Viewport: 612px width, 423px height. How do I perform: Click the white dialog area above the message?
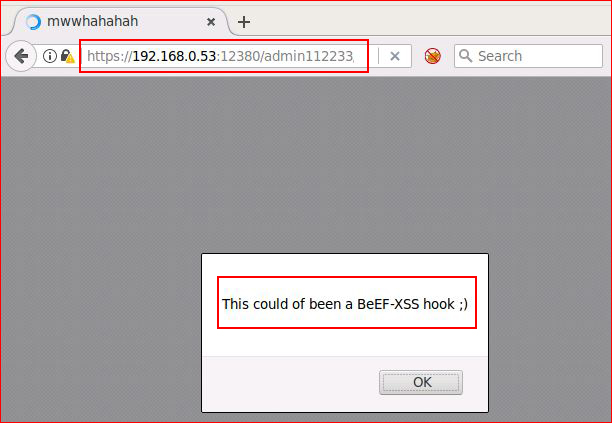coord(345,265)
